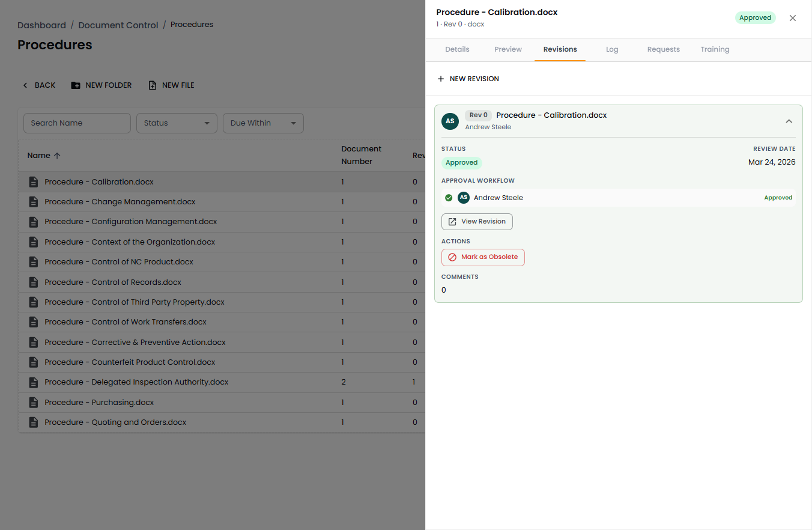The width and height of the screenshot is (812, 530).
Task: Open the Status filter dropdown
Action: point(177,123)
